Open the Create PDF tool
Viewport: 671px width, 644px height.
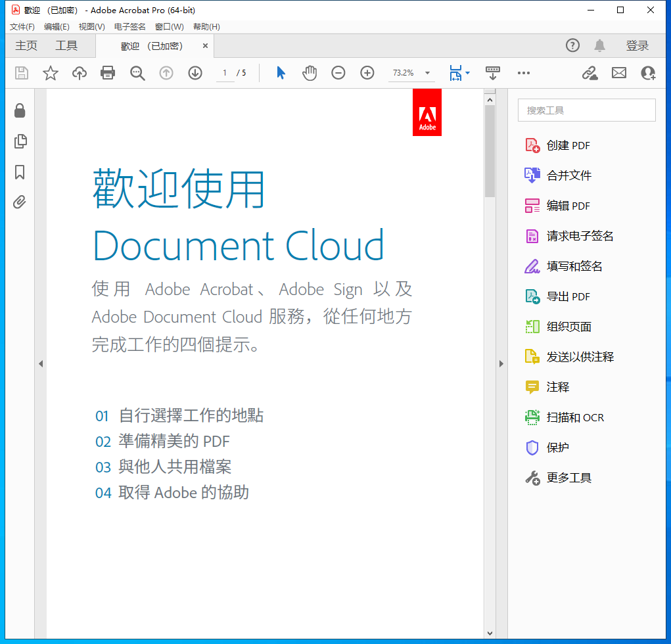click(x=567, y=145)
